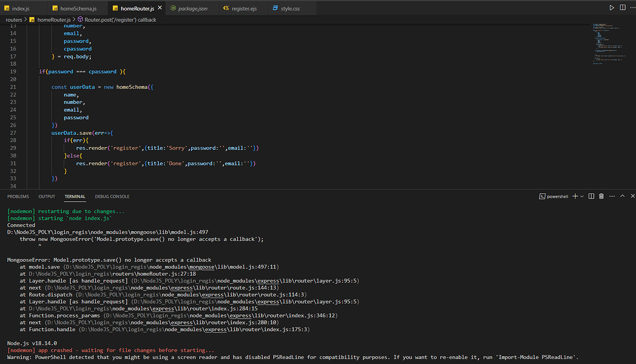
Task: Open the terminal panel's ellipsis menu
Action: (611, 196)
